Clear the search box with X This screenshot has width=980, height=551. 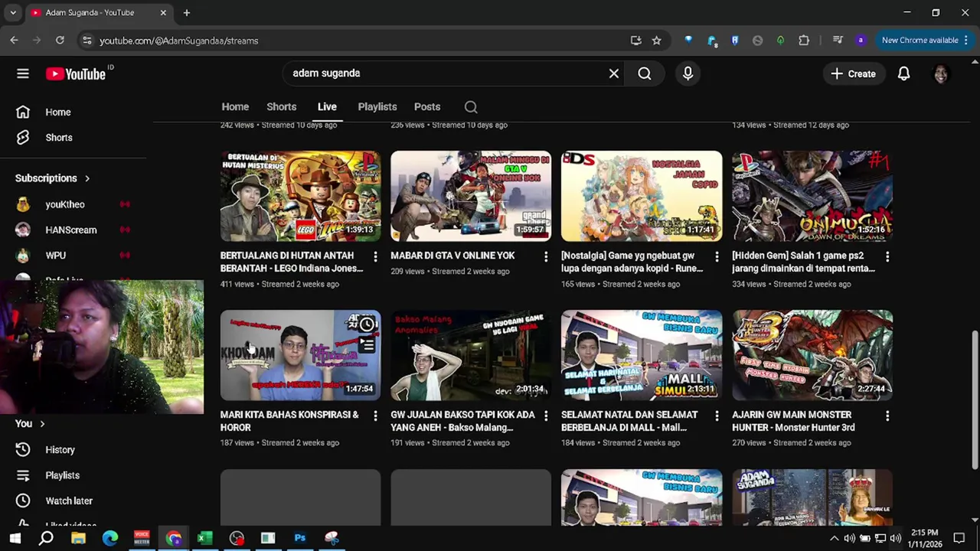(x=613, y=73)
